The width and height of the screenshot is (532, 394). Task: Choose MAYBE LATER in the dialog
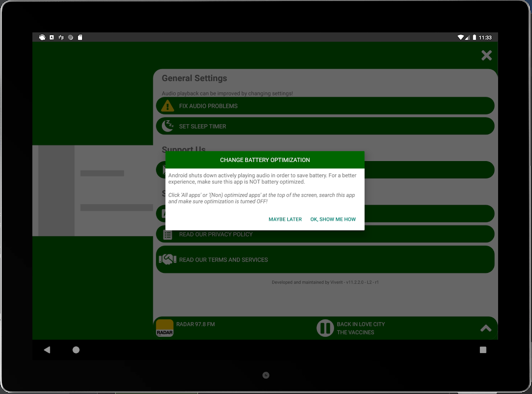(x=285, y=220)
